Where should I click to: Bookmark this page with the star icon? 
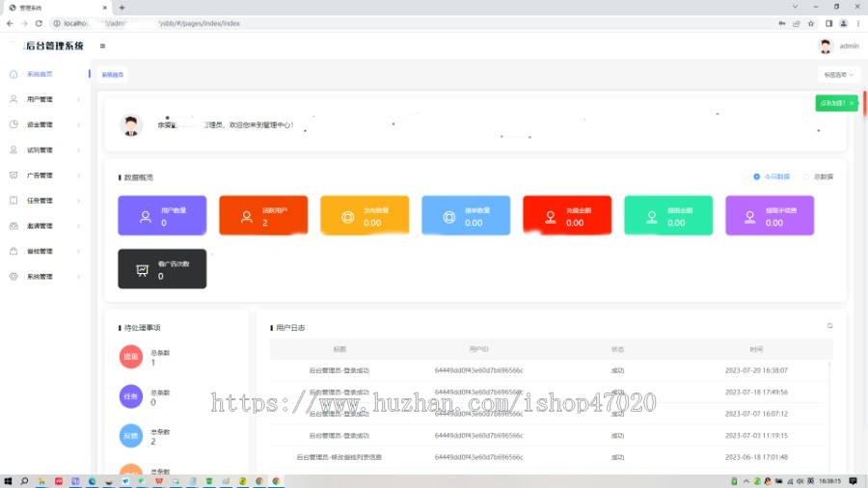point(811,23)
